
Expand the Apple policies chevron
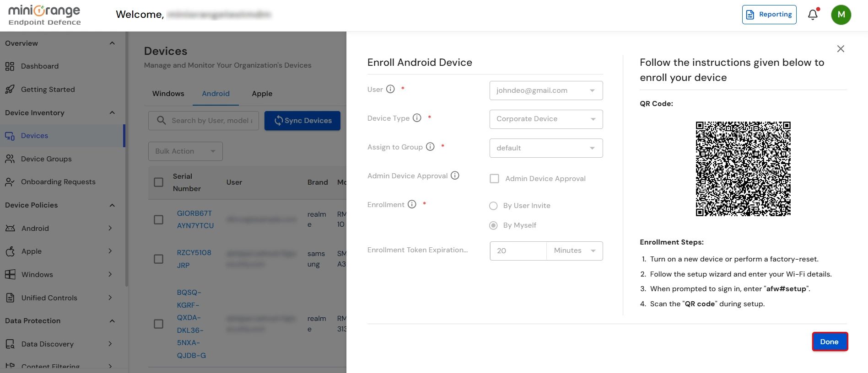tap(110, 251)
